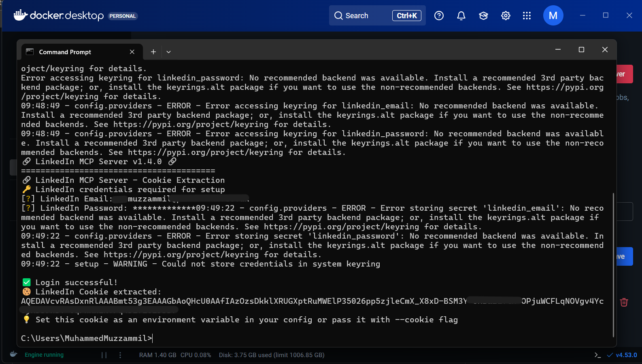Click the PERSONAL plan badge
This screenshot has width=642, height=364.
123,16
